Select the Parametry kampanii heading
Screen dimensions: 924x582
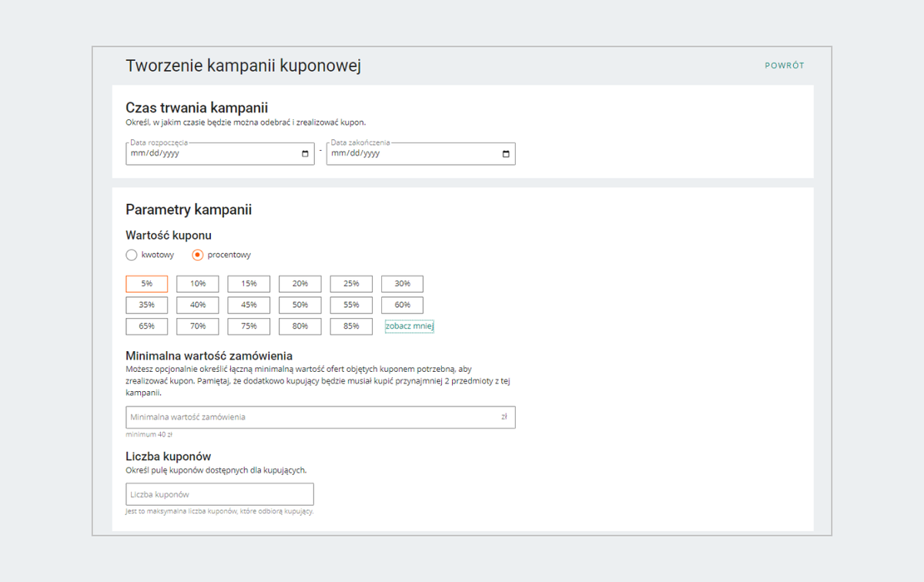189,209
